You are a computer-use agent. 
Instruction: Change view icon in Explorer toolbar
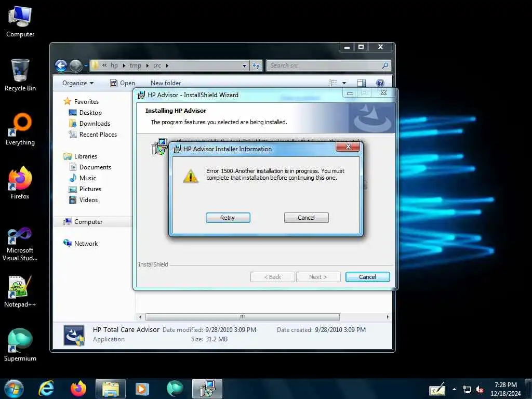click(333, 83)
